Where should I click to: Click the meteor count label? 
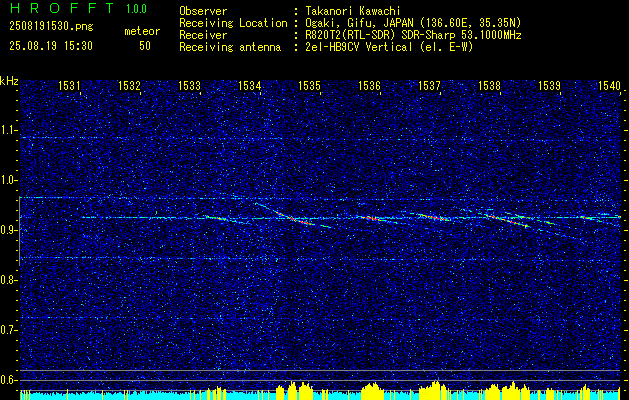coord(142,31)
